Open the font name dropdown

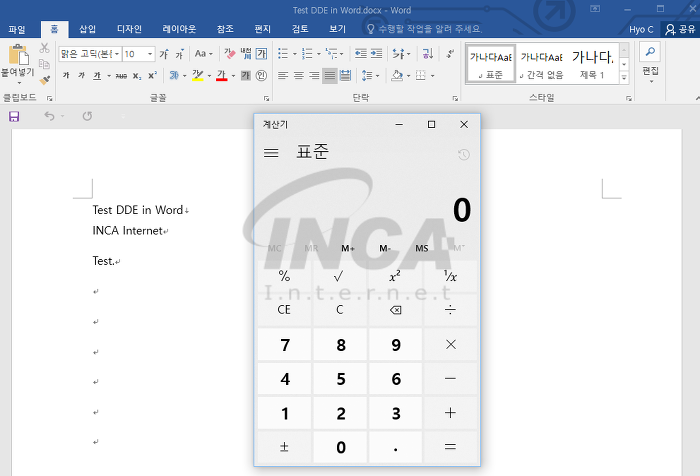(x=117, y=54)
